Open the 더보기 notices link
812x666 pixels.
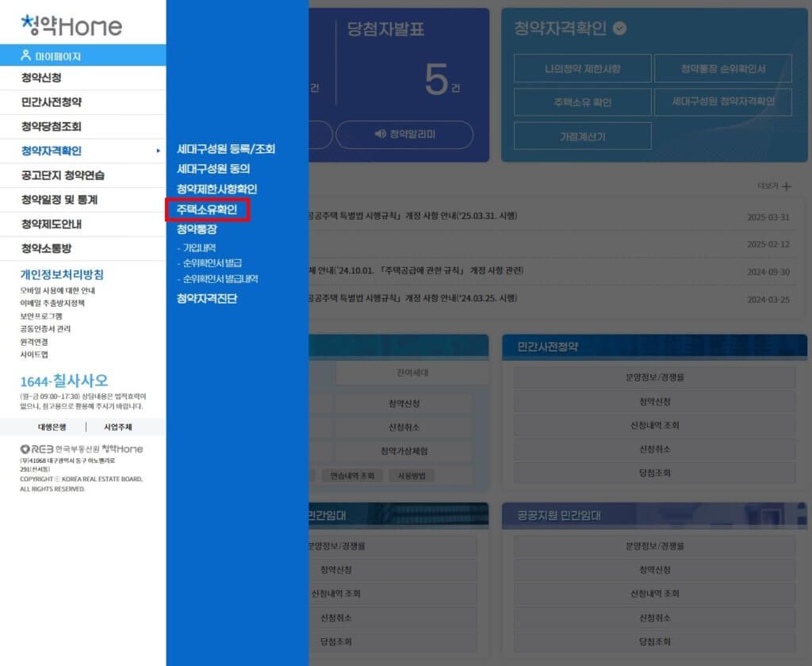pos(774,186)
